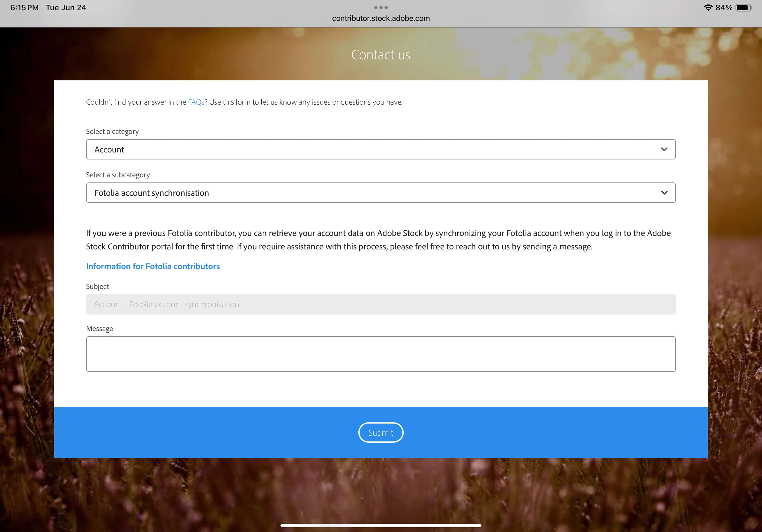Click the category dropdown chevron arrow

coord(664,149)
